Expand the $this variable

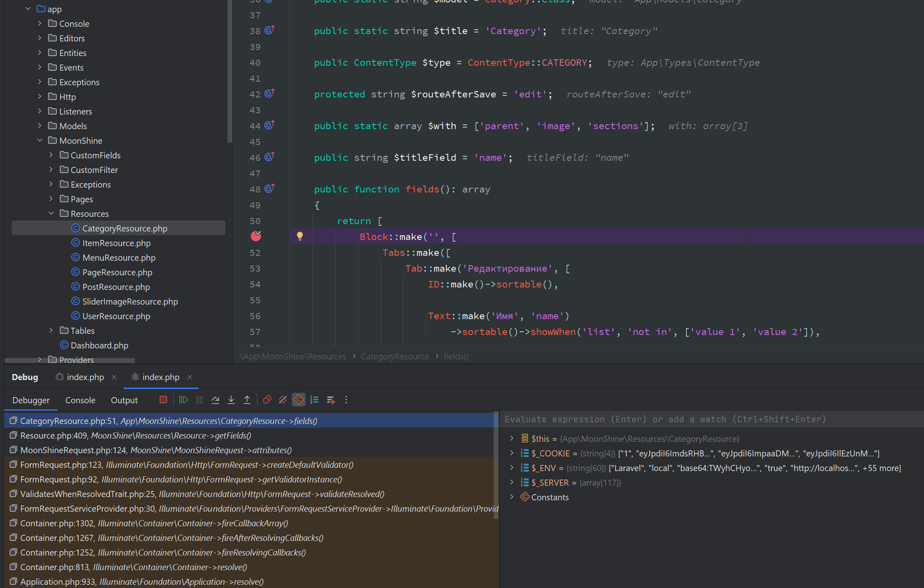[x=512, y=438]
